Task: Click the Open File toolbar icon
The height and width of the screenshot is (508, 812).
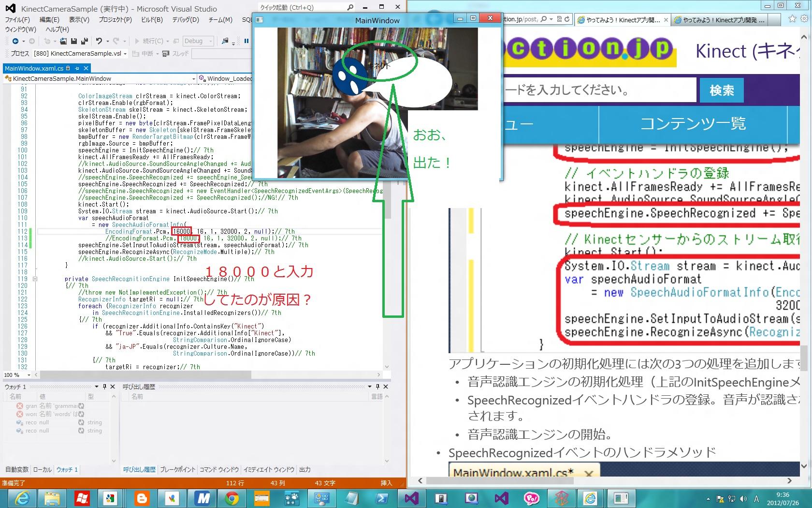Action: tap(63, 41)
